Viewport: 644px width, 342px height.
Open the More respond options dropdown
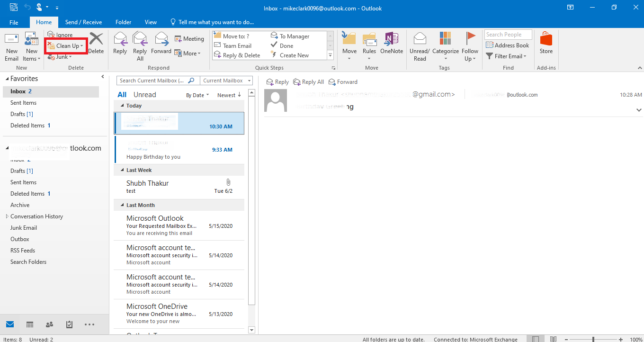(188, 53)
